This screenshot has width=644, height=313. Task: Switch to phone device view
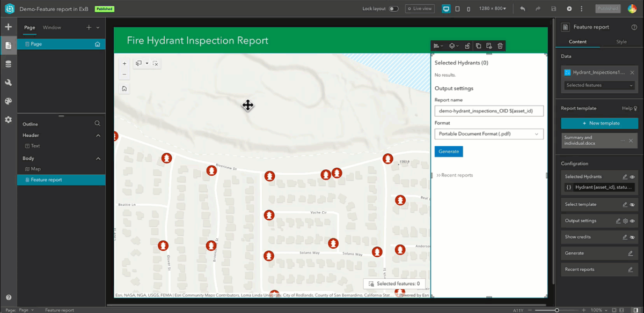[469, 9]
